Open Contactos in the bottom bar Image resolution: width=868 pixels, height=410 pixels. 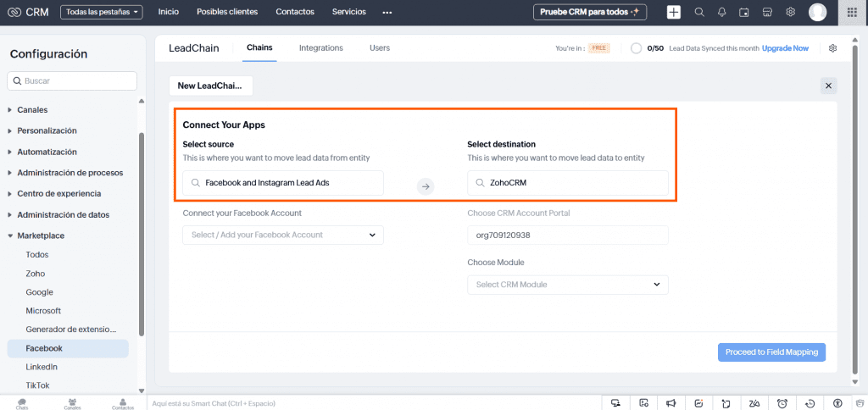pyautogui.click(x=122, y=403)
